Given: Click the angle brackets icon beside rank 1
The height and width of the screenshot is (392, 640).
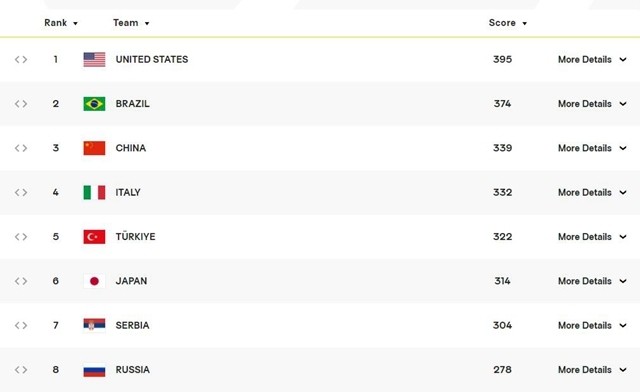Looking at the screenshot, I should pyautogui.click(x=21, y=60).
